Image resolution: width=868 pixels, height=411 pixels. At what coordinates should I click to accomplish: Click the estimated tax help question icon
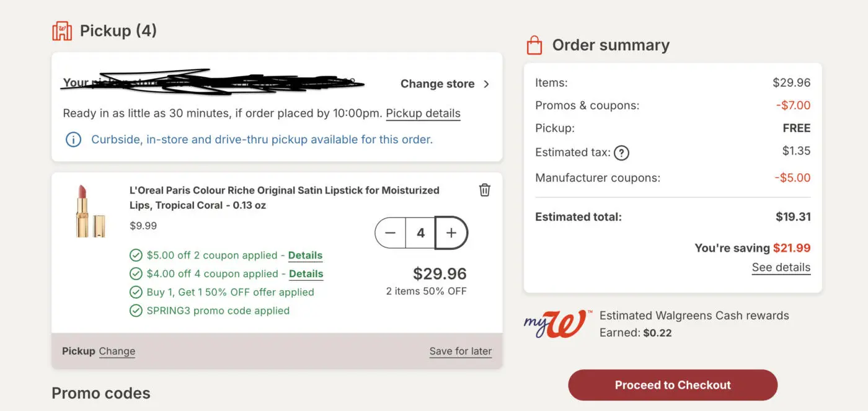tap(621, 153)
